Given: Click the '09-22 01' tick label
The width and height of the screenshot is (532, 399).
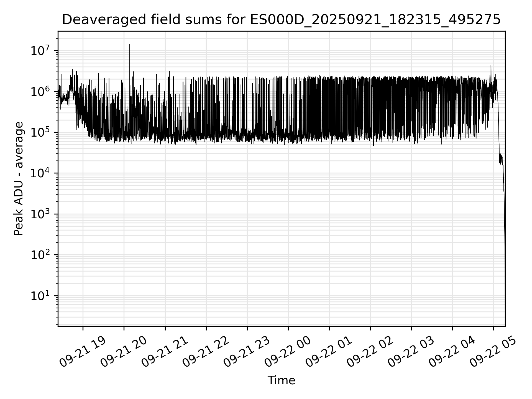Looking at the screenshot, I should click(x=329, y=352).
